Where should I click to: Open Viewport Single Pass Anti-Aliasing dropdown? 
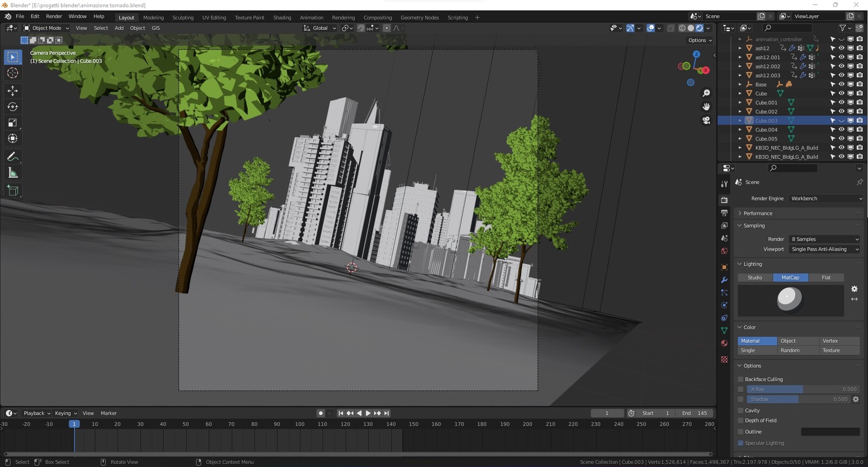[x=825, y=249]
